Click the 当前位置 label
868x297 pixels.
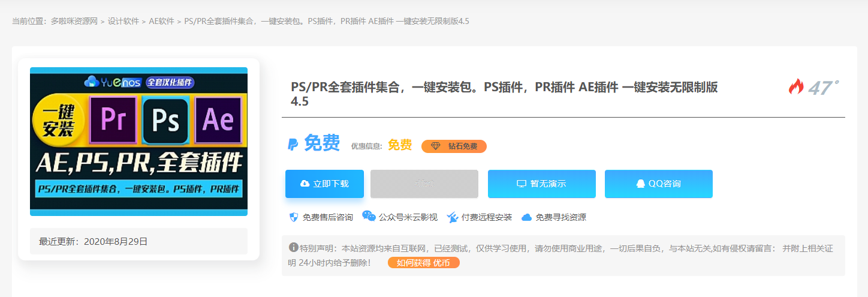pos(29,21)
